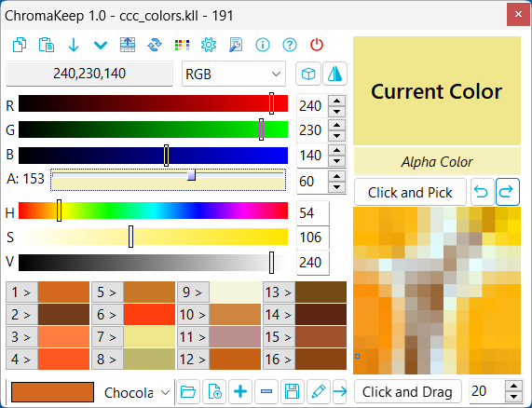Click the chevron down toolbar icon
The height and width of the screenshot is (408, 532).
coord(101,45)
